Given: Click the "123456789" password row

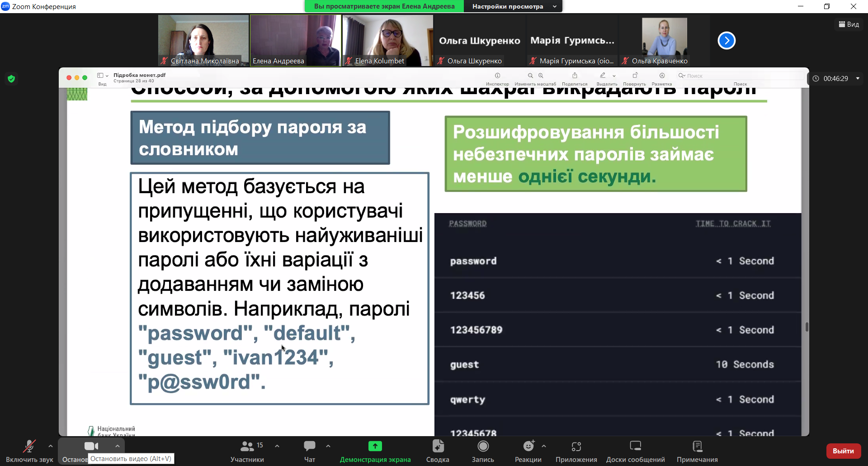Looking at the screenshot, I should coord(618,330).
